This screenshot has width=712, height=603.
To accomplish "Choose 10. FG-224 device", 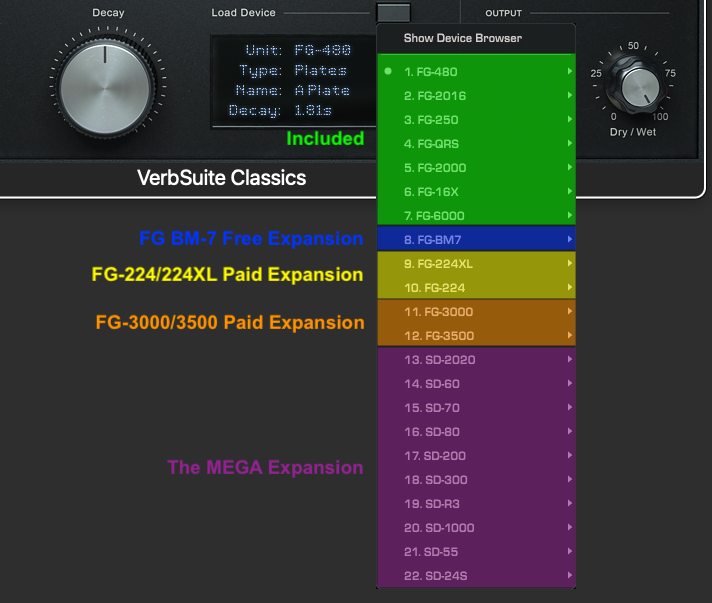I will point(476,288).
